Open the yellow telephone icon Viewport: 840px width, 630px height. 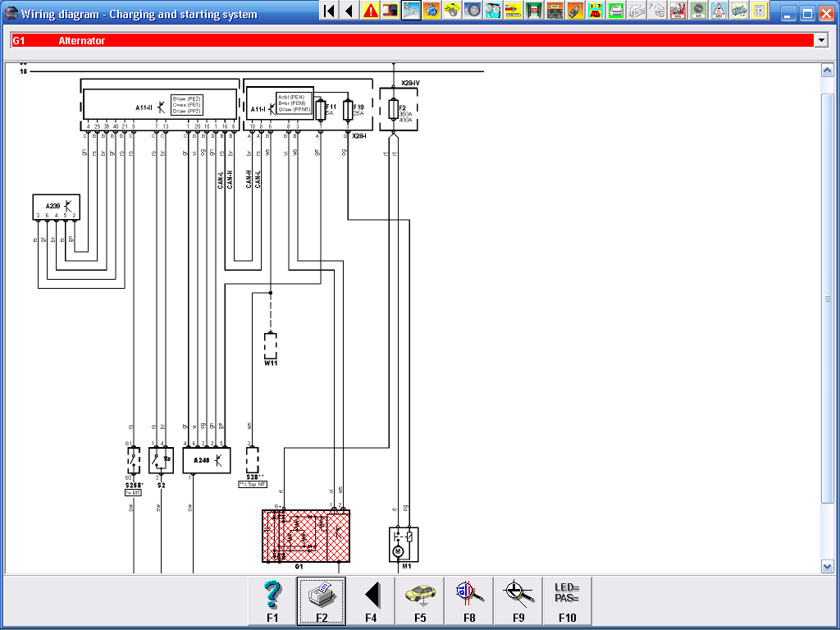click(x=596, y=10)
